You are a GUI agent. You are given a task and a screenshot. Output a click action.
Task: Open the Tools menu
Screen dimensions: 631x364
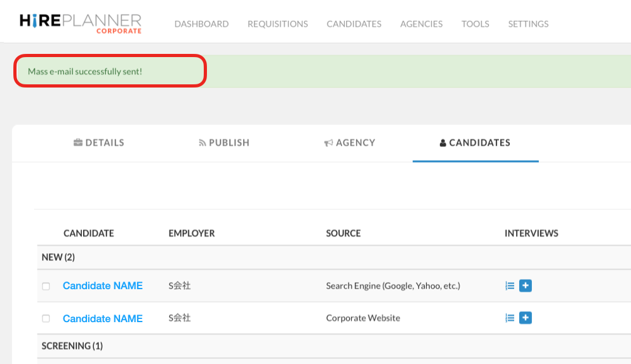click(x=475, y=24)
